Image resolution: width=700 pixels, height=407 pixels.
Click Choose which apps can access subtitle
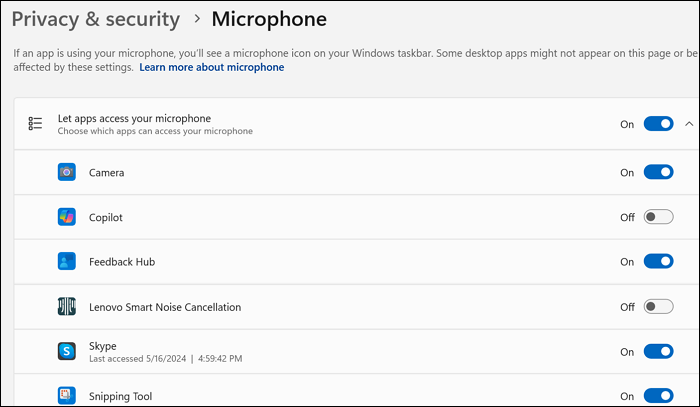(x=155, y=131)
